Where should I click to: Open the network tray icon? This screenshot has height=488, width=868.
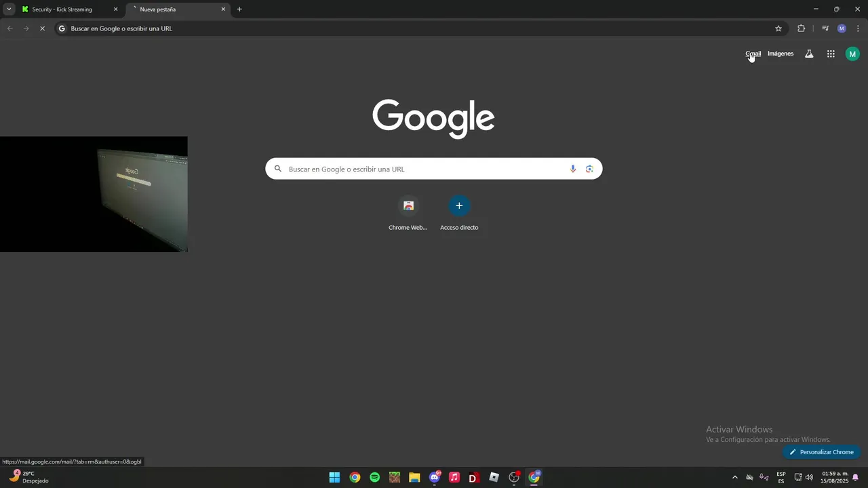tap(798, 477)
